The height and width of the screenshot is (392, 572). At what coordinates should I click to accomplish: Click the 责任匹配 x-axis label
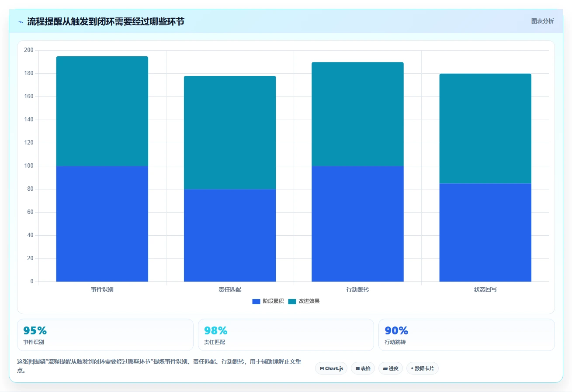[230, 289]
